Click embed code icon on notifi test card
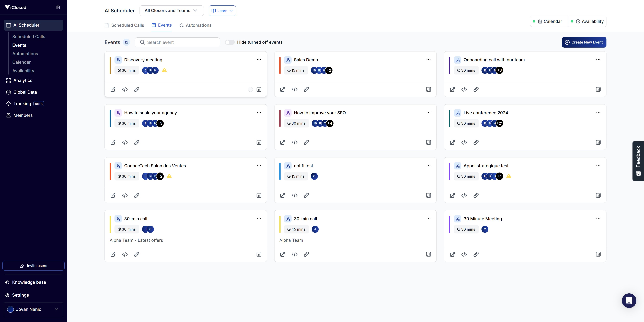Image resolution: width=644 pixels, height=322 pixels. (294, 195)
